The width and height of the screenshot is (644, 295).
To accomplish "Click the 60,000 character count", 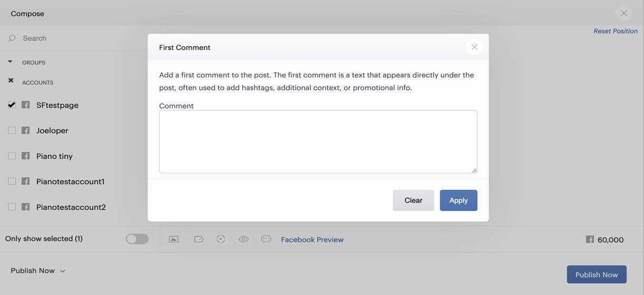I will click(x=610, y=240).
